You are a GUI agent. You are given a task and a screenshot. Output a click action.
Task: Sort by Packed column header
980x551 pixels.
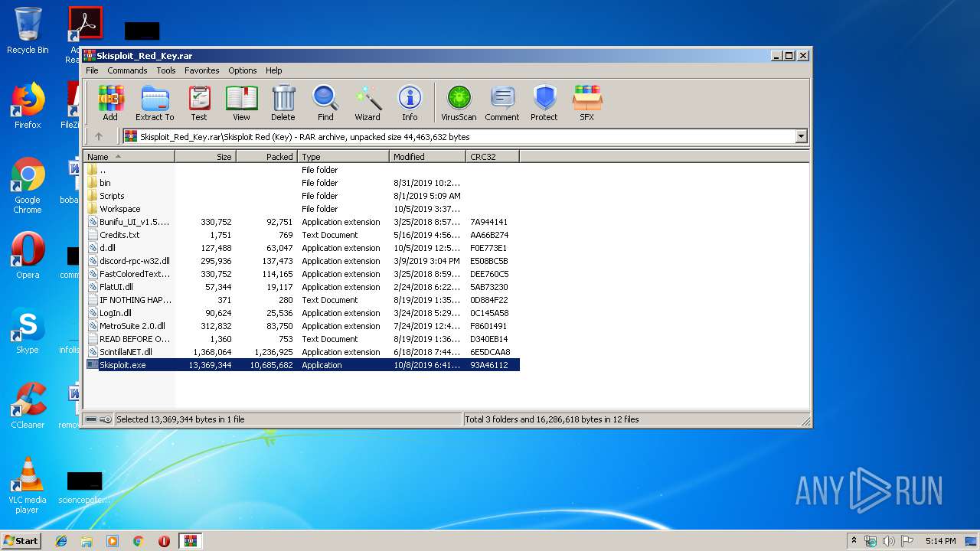tap(266, 157)
